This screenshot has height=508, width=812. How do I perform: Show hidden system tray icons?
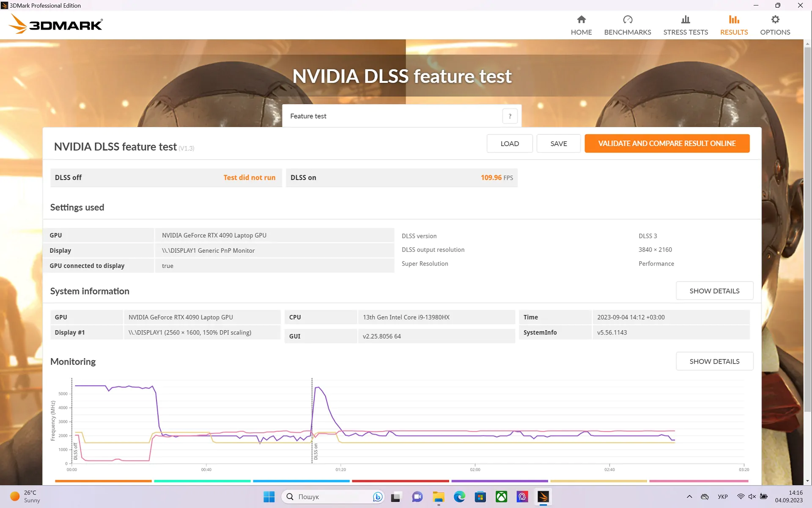click(689, 497)
